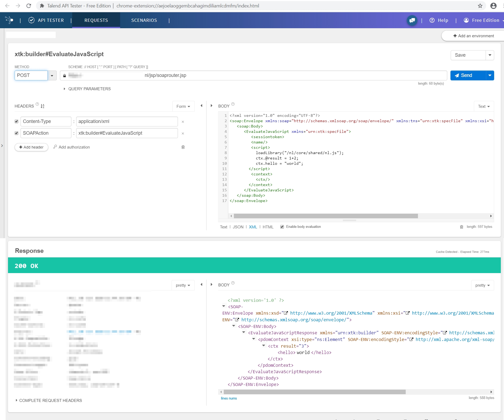Bookmark page with star icon
Screen dimensions: 504x420
[x=480, y=6]
